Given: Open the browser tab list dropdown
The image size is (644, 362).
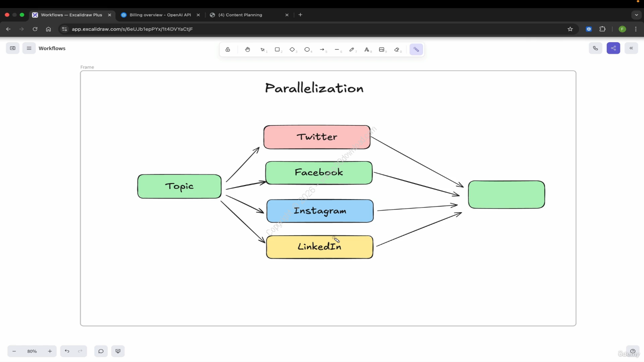Looking at the screenshot, I should coord(636,15).
